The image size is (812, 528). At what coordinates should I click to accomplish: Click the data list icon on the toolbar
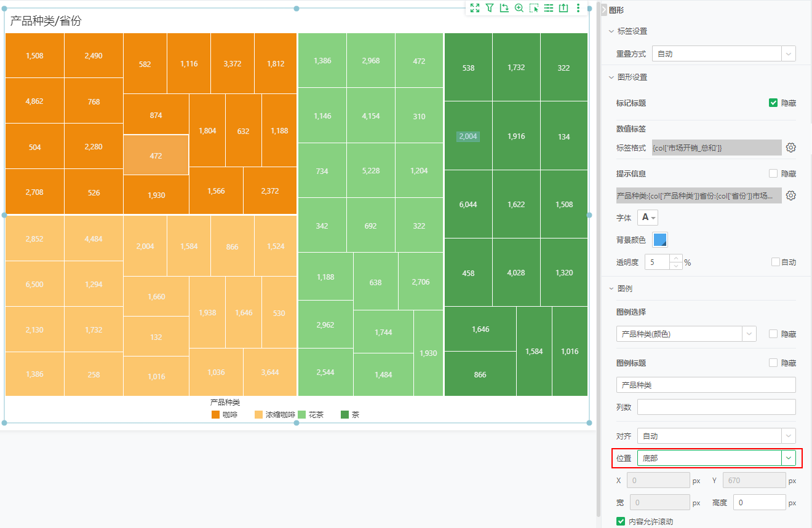[549, 8]
